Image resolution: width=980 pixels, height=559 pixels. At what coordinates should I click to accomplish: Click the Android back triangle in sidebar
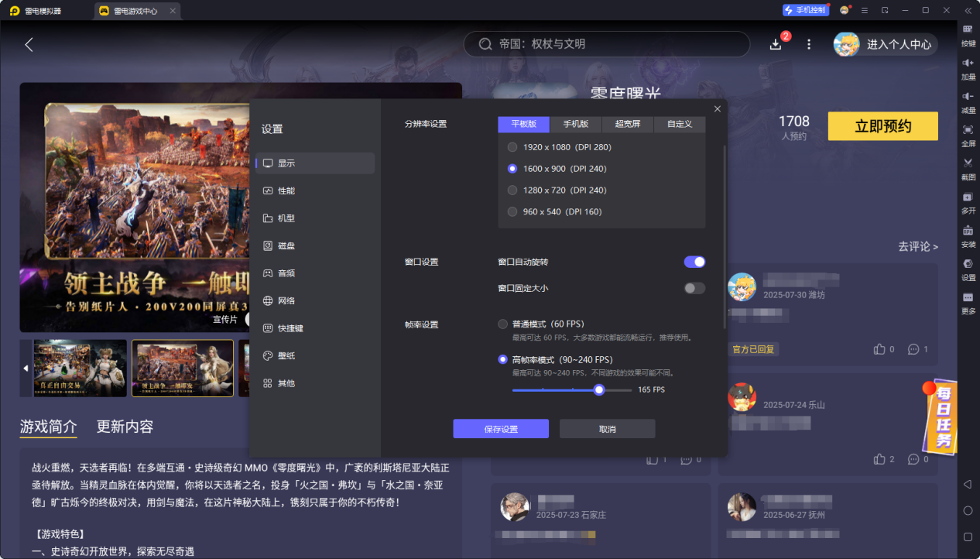tap(968, 484)
